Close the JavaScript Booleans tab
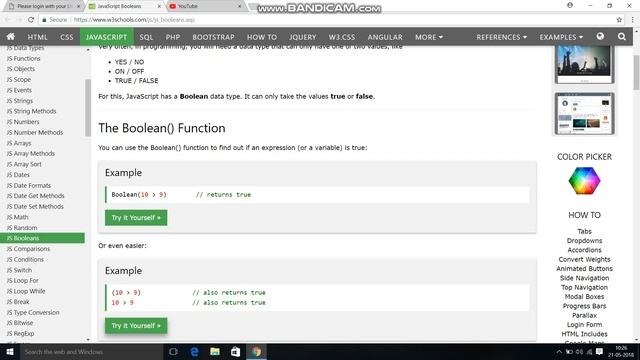 (159, 6)
